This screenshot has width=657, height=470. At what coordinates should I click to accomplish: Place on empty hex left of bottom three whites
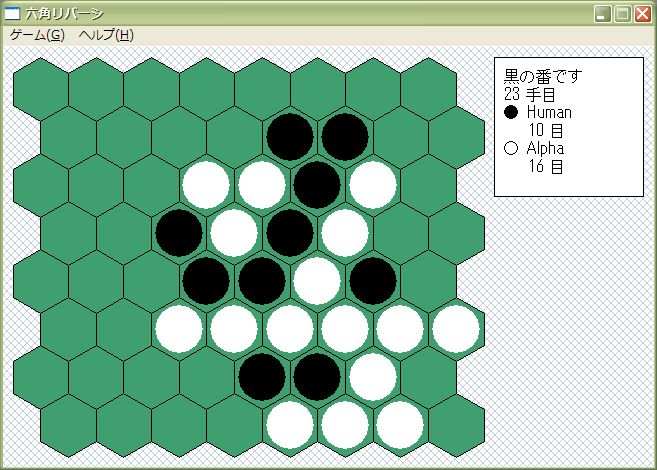(235, 425)
